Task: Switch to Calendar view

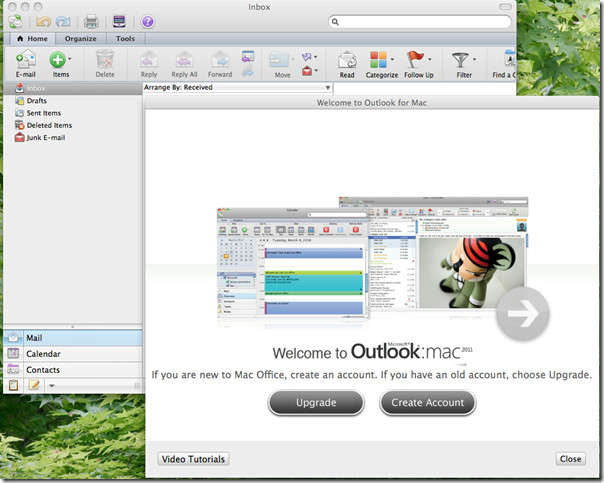Action: point(73,354)
